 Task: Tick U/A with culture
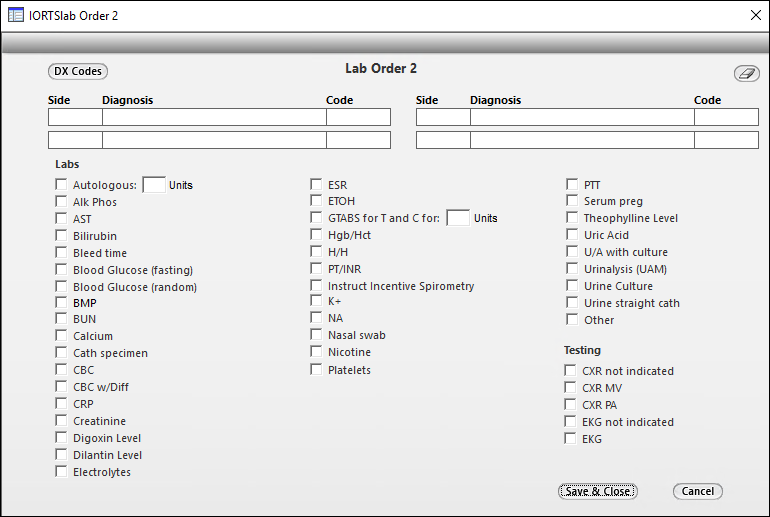click(572, 251)
